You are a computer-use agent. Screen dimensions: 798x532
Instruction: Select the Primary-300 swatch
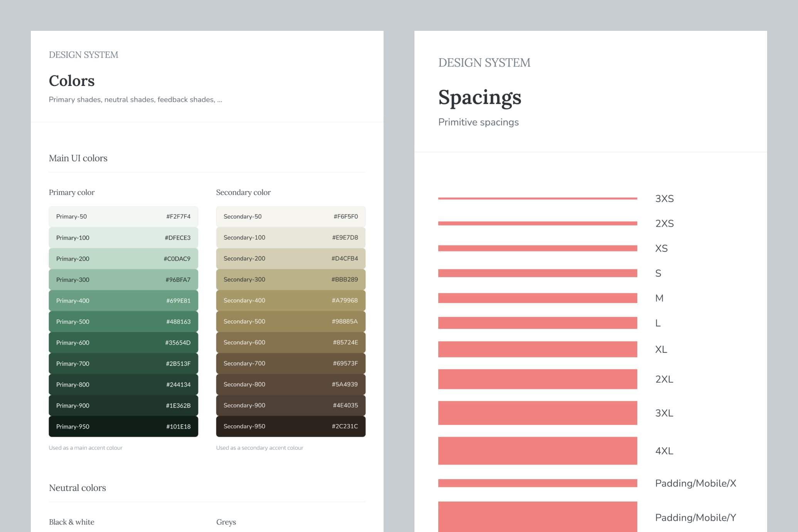(x=123, y=279)
